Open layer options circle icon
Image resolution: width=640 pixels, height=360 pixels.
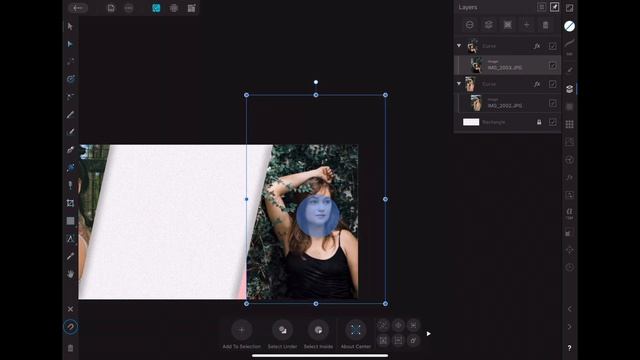(469, 25)
